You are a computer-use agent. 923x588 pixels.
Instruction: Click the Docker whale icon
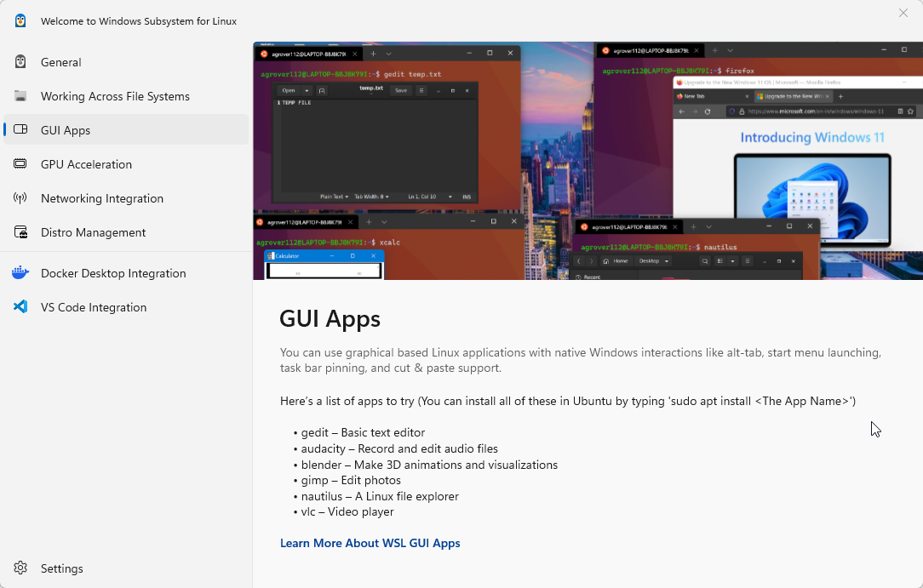(x=20, y=273)
